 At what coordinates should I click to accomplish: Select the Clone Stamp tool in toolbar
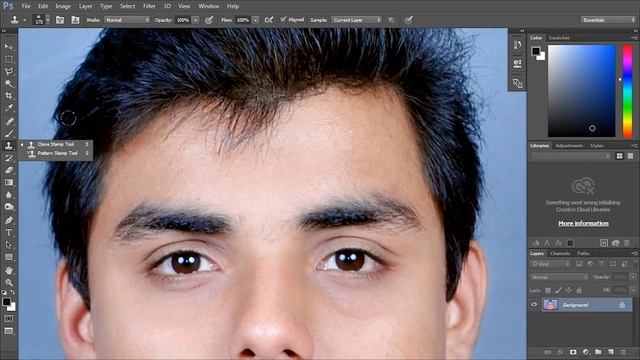tap(9, 146)
